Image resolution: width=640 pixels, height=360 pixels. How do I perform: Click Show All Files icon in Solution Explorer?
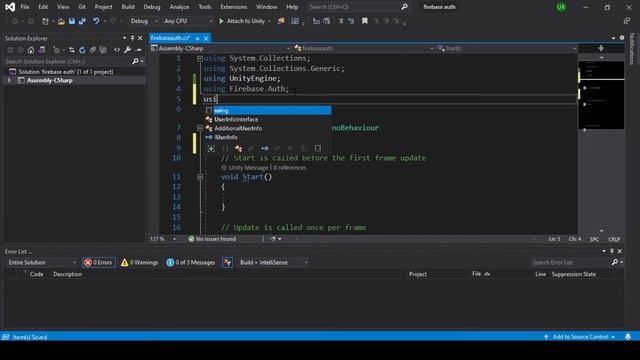click(x=103, y=50)
